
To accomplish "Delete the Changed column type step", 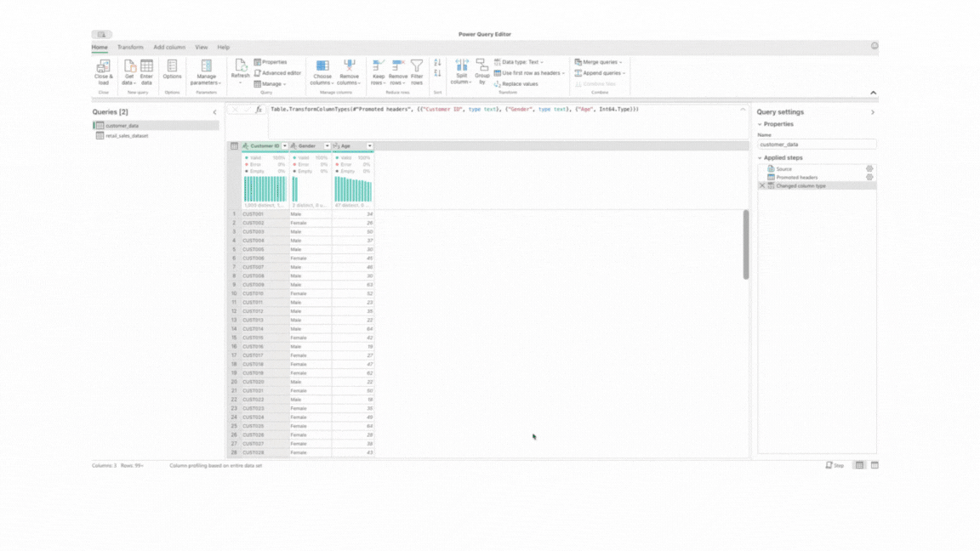I will pyautogui.click(x=762, y=186).
